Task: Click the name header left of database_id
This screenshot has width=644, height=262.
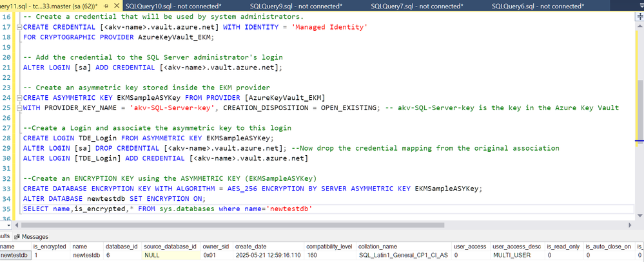Action: (86, 247)
